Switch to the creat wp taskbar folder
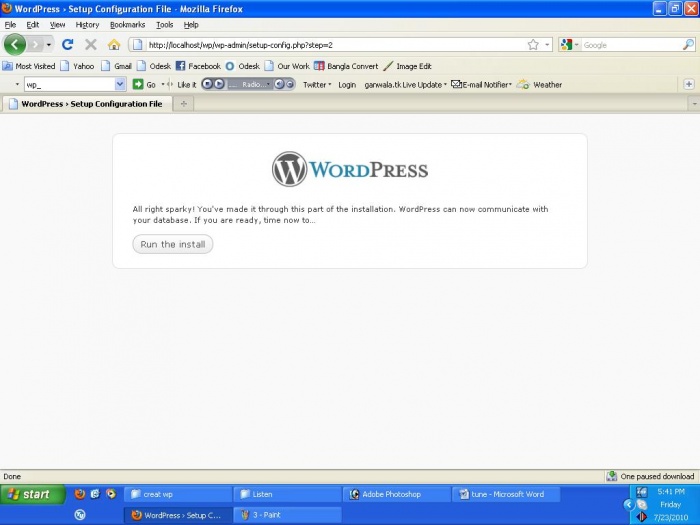The image size is (700, 525). pos(178,494)
